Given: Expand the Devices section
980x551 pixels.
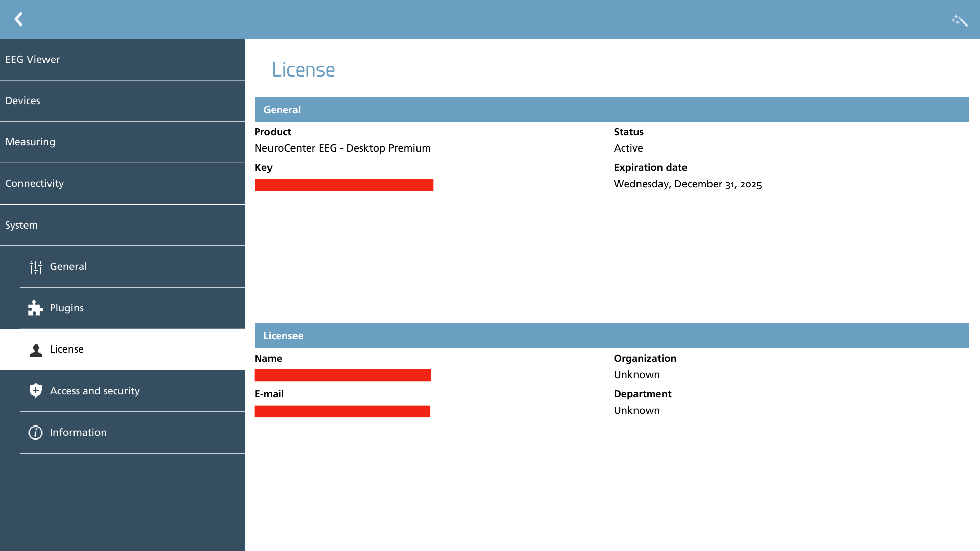Looking at the screenshot, I should pyautogui.click(x=122, y=101).
